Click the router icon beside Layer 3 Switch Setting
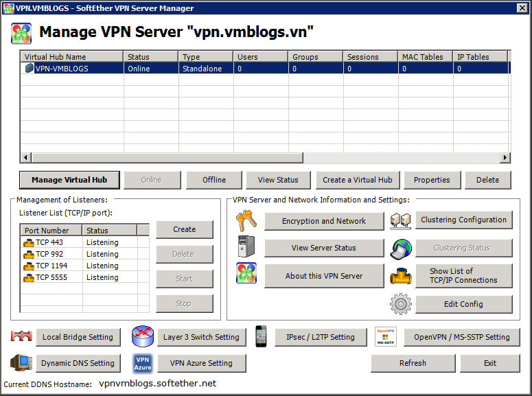 click(x=143, y=336)
